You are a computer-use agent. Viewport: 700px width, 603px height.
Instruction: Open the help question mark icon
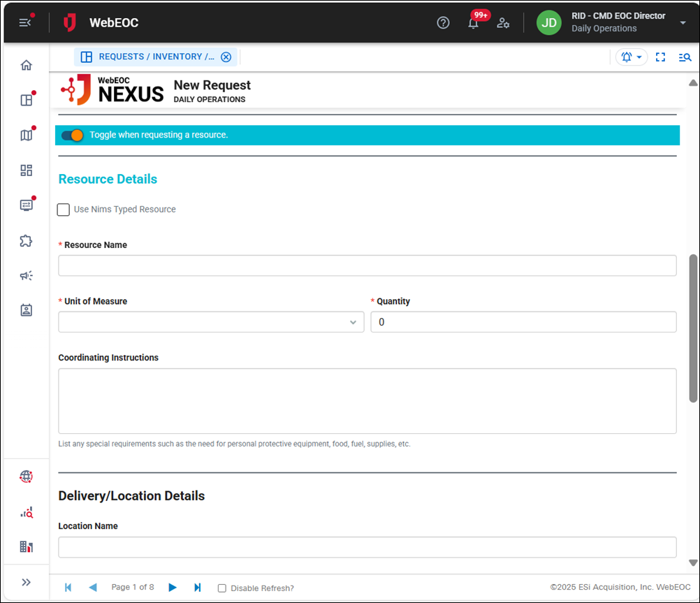tap(443, 22)
